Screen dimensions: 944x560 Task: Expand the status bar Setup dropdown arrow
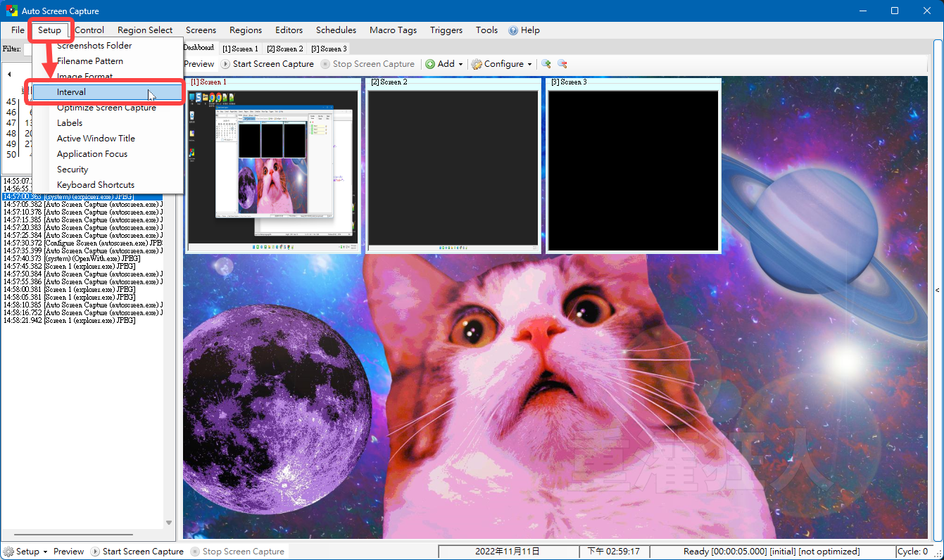45,552
